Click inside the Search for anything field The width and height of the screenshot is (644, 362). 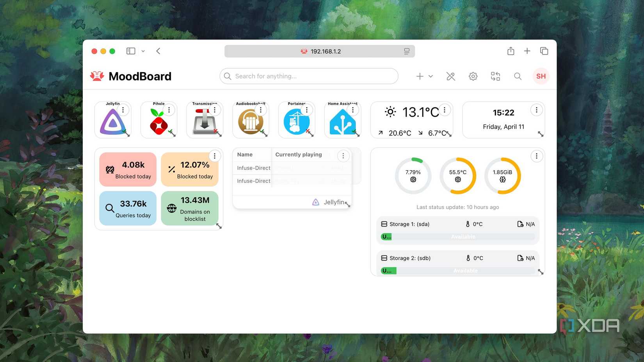coord(308,76)
